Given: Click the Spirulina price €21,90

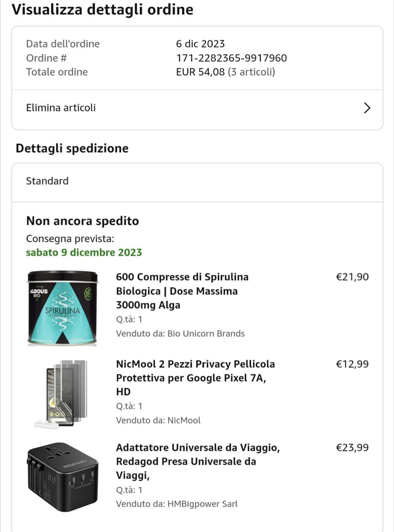Looking at the screenshot, I should pos(352,277).
